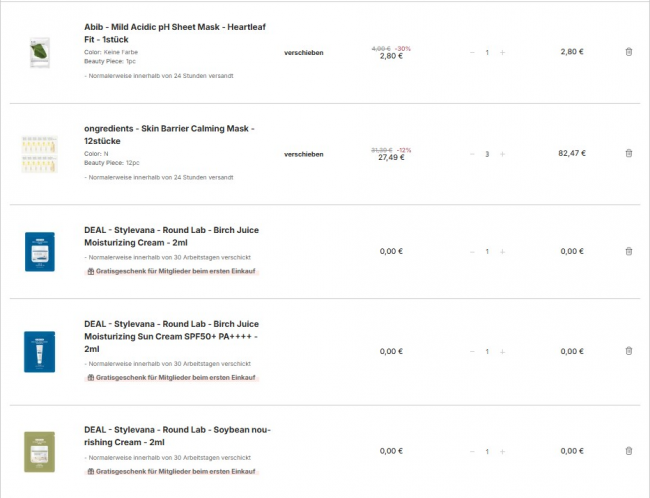
Task: Remove ongredients Calming Mask via trash icon
Action: pyautogui.click(x=628, y=152)
